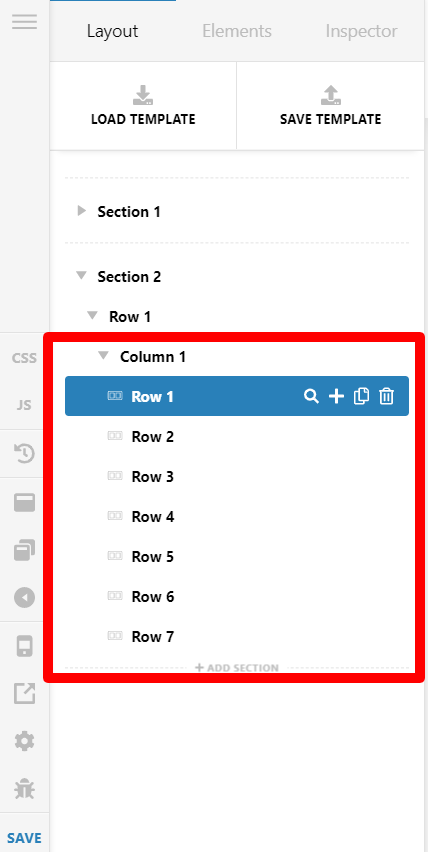Click the plus icon on selected Row 1
Image resolution: width=428 pixels, height=852 pixels.
pyautogui.click(x=336, y=397)
